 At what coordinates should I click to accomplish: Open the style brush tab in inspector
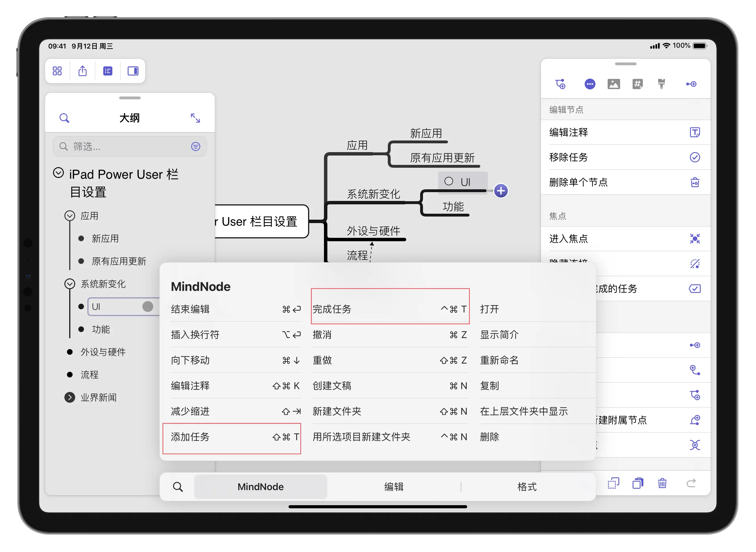662,84
